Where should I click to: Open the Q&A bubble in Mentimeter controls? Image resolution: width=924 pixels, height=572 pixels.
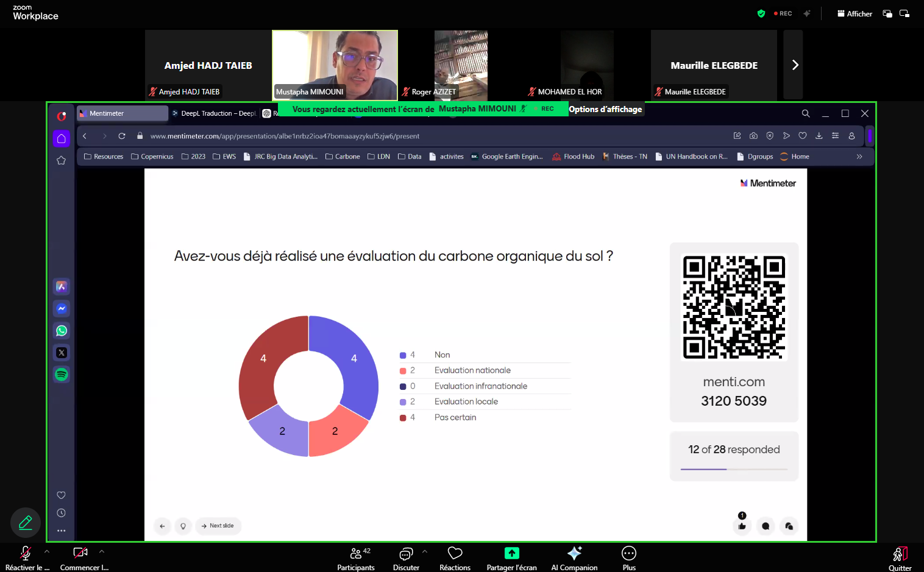pyautogui.click(x=766, y=526)
